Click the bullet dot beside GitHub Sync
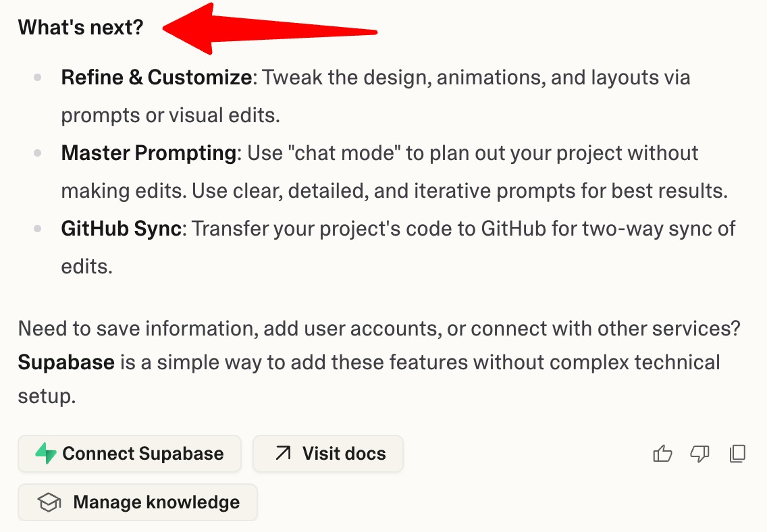 (38, 228)
